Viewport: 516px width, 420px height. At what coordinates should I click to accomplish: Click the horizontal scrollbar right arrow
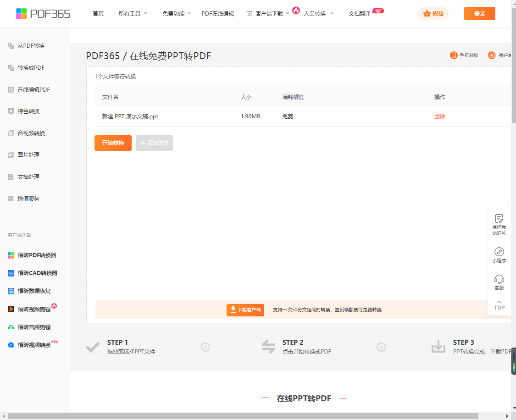pyautogui.click(x=507, y=416)
